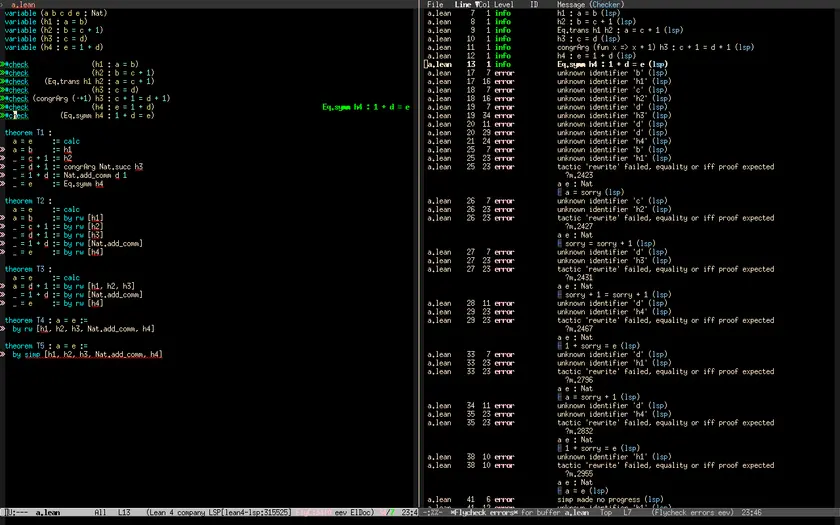Place cursor on 'theorem T5 : a = e :=' line
This screenshot has height=525, width=840.
(46, 346)
